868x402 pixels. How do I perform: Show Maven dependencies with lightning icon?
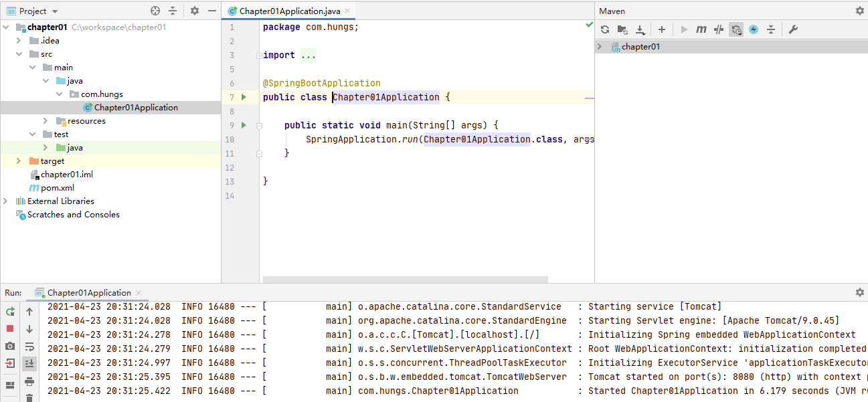[754, 29]
